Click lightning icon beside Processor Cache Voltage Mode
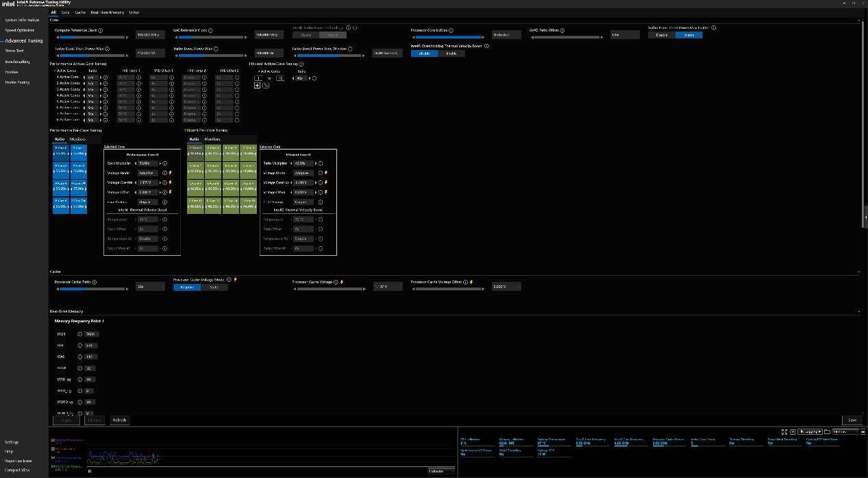The width and height of the screenshot is (868, 478). pyautogui.click(x=236, y=280)
